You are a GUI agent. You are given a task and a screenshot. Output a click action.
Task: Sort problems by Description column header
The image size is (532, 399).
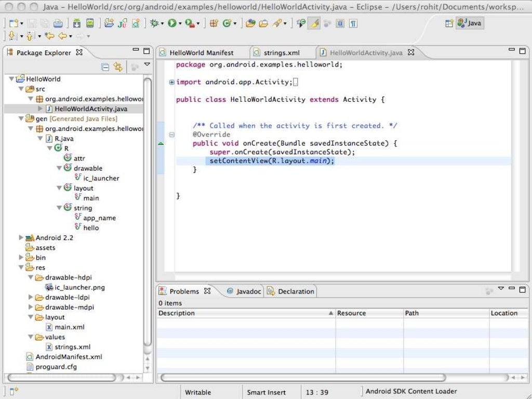[177, 313]
